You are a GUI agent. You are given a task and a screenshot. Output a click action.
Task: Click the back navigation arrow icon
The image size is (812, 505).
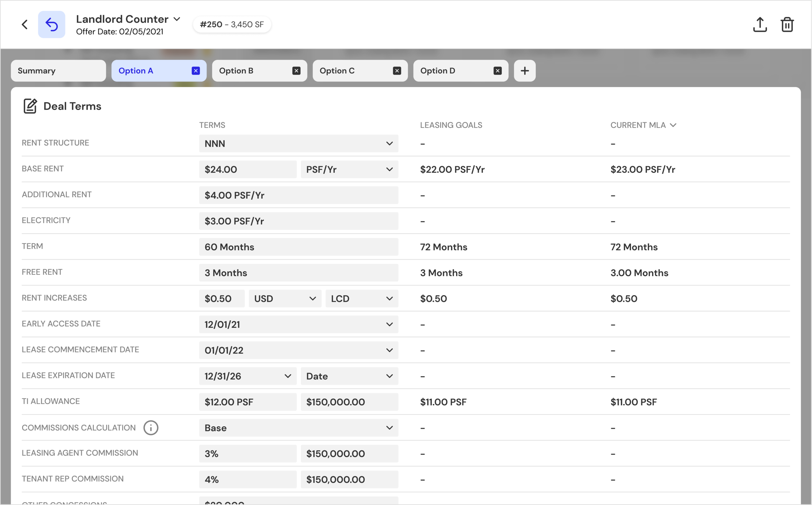tap(24, 24)
